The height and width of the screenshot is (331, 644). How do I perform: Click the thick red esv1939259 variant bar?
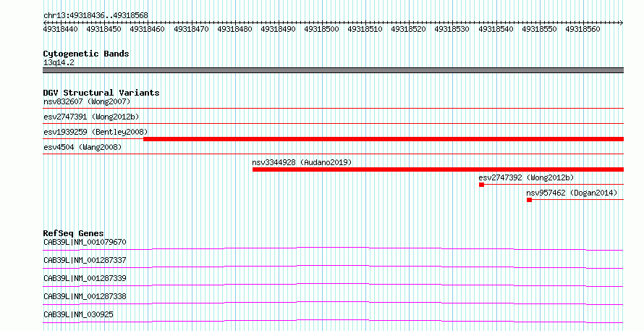pyautogui.click(x=384, y=139)
